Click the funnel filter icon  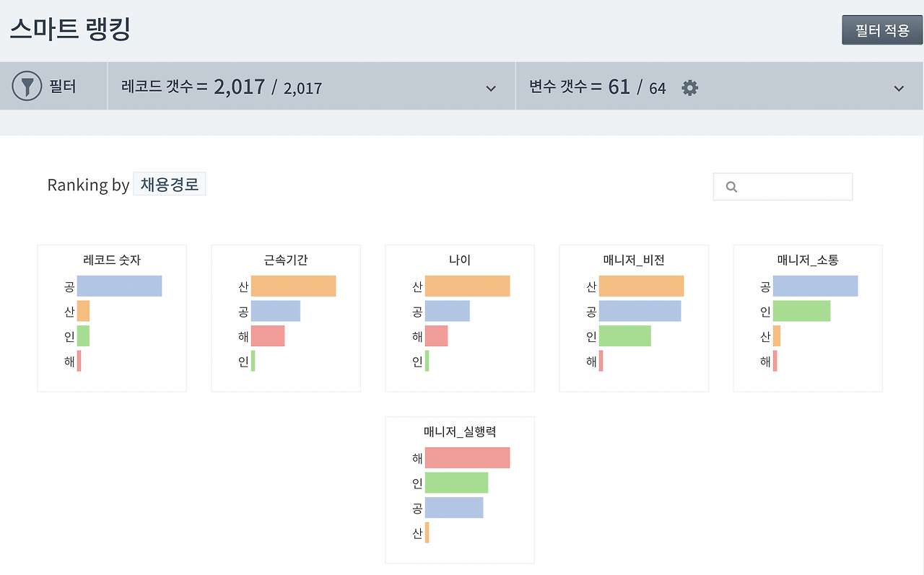[27, 86]
